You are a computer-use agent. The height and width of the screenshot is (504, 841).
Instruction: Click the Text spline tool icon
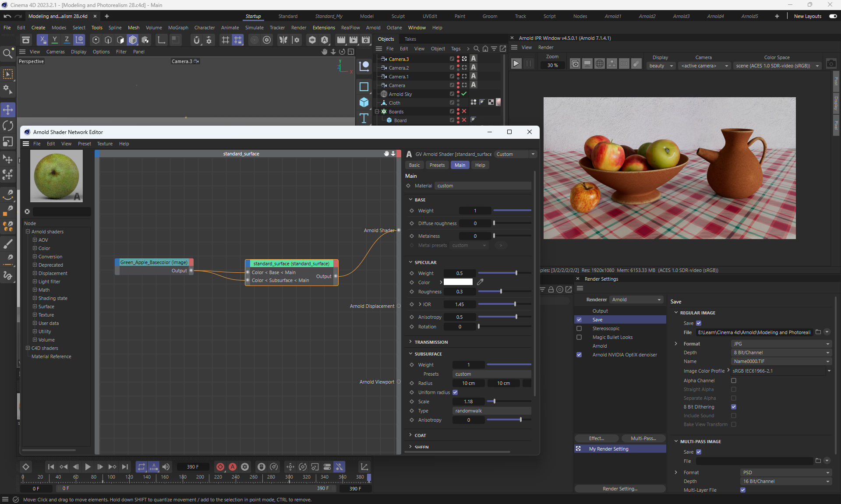tap(364, 118)
